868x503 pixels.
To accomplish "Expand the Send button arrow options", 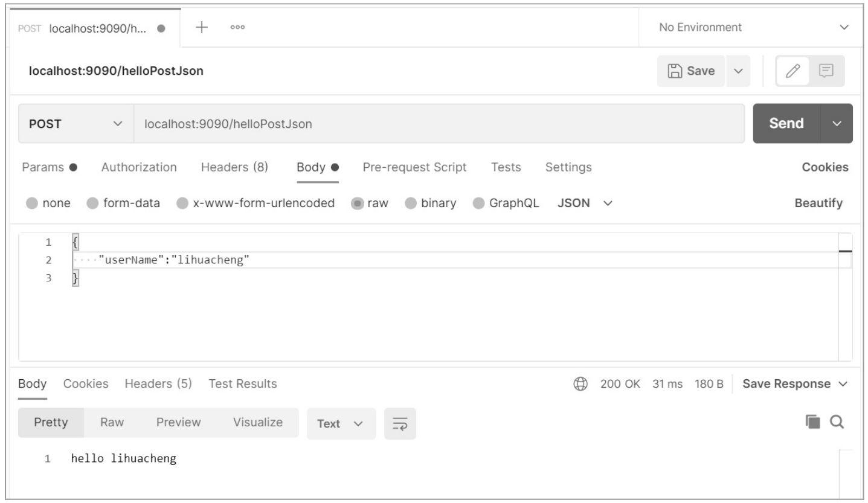I will coord(837,124).
